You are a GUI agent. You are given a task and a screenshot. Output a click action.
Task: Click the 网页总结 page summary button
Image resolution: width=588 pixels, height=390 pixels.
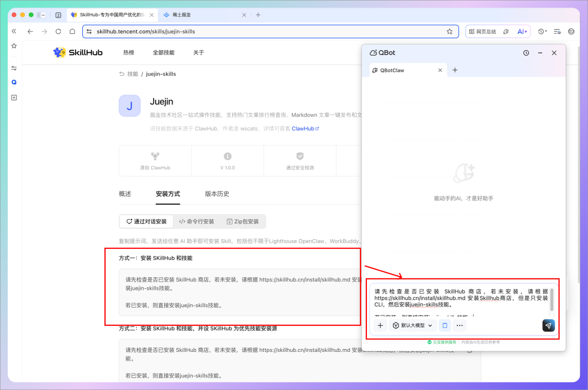coord(482,32)
